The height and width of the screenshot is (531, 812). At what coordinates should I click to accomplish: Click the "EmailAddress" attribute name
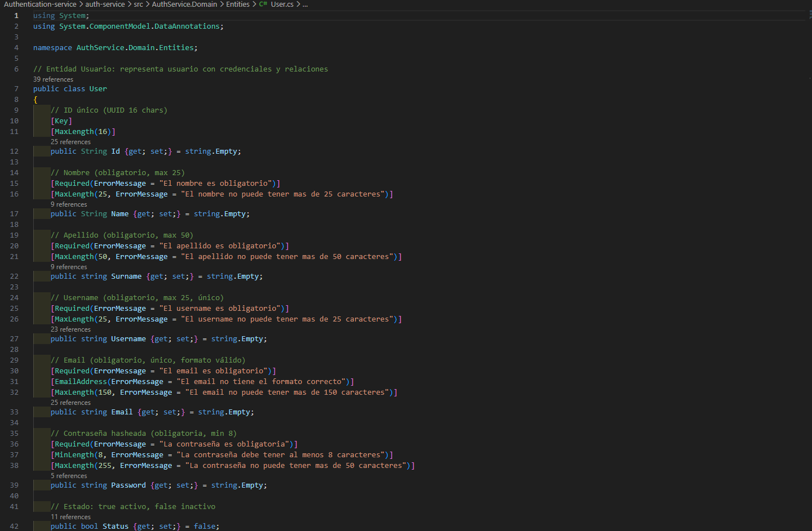[x=81, y=382]
